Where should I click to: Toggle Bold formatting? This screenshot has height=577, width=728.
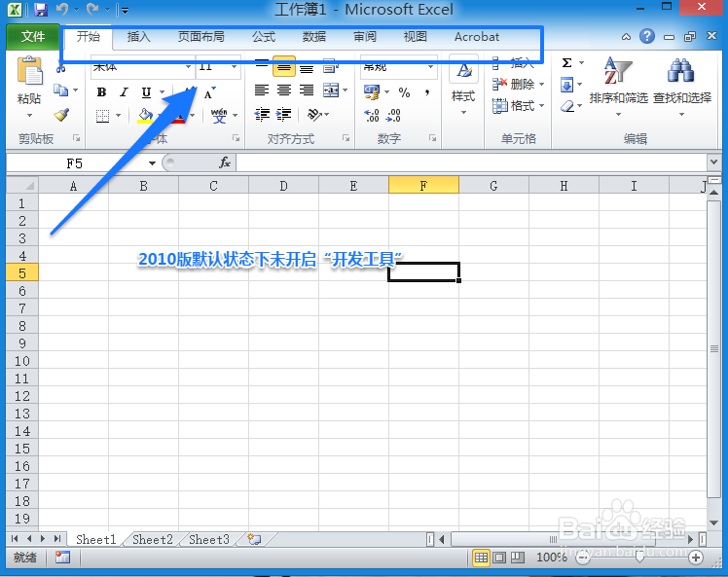coord(101,92)
